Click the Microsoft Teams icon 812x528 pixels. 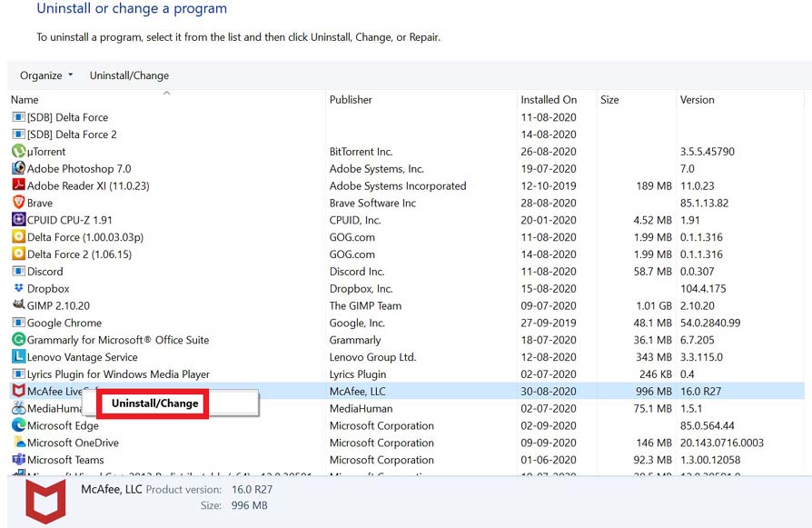point(19,459)
